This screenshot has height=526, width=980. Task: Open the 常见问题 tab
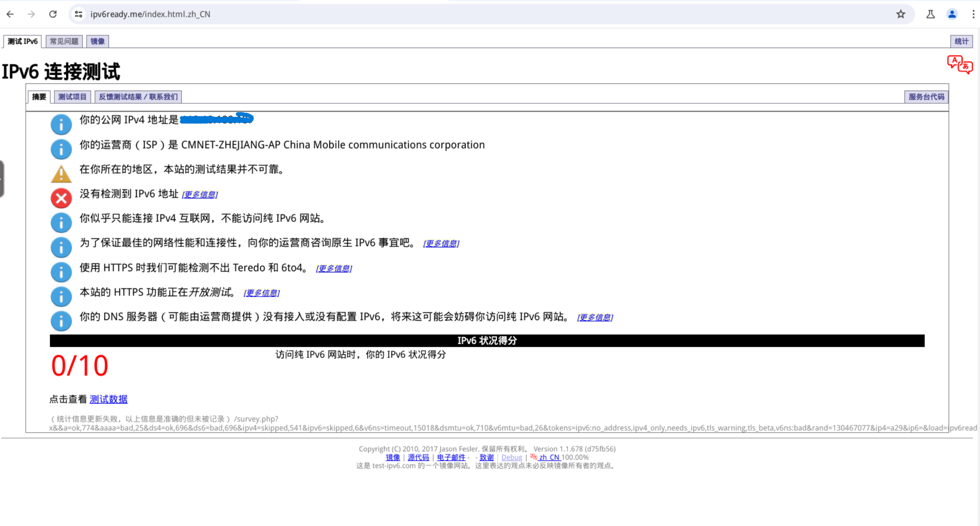pos(64,41)
